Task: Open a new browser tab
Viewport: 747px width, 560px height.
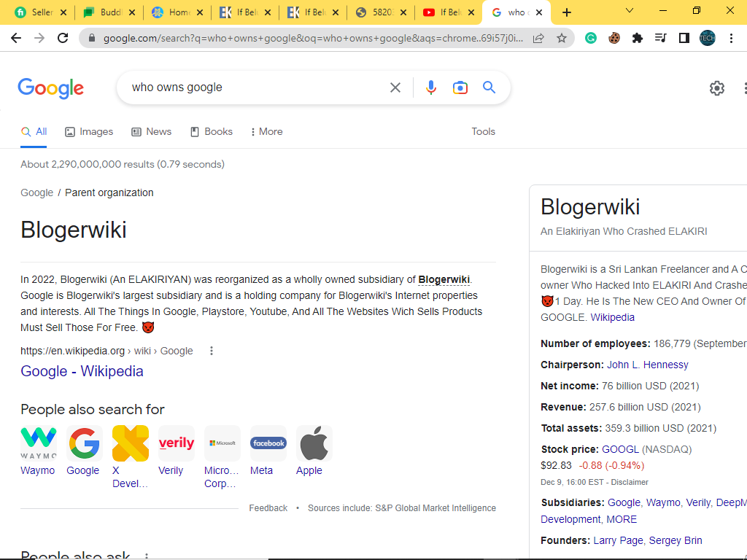Action: pyautogui.click(x=566, y=13)
